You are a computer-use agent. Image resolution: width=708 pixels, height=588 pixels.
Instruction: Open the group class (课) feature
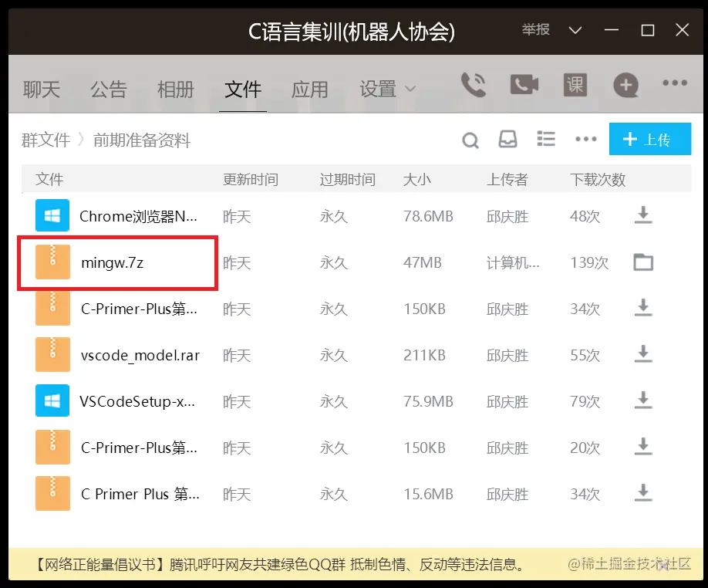575,85
